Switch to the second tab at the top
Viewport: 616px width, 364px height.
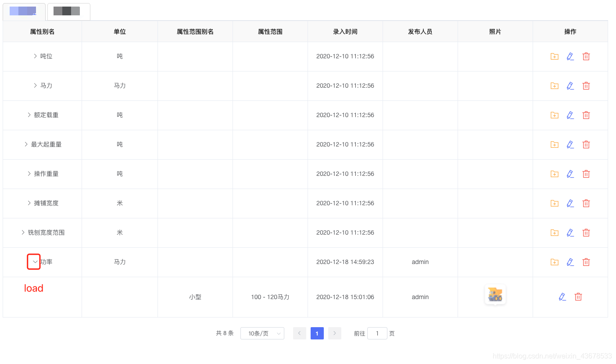[68, 11]
